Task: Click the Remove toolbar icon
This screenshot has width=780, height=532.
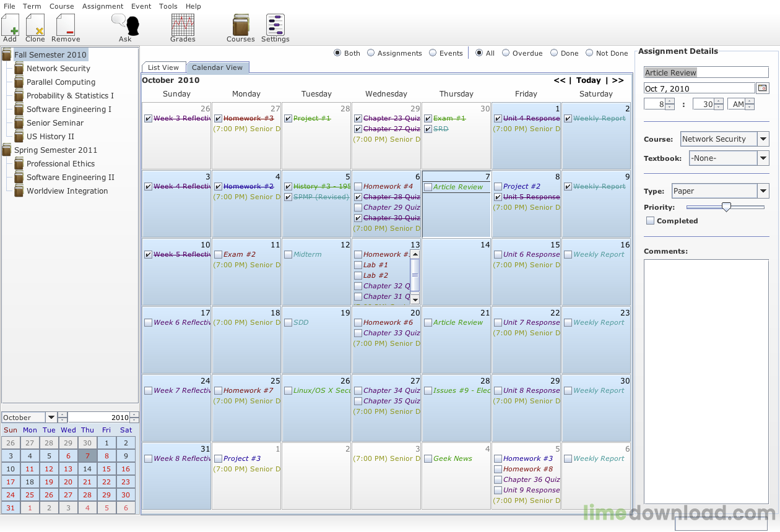Action: click(x=66, y=25)
